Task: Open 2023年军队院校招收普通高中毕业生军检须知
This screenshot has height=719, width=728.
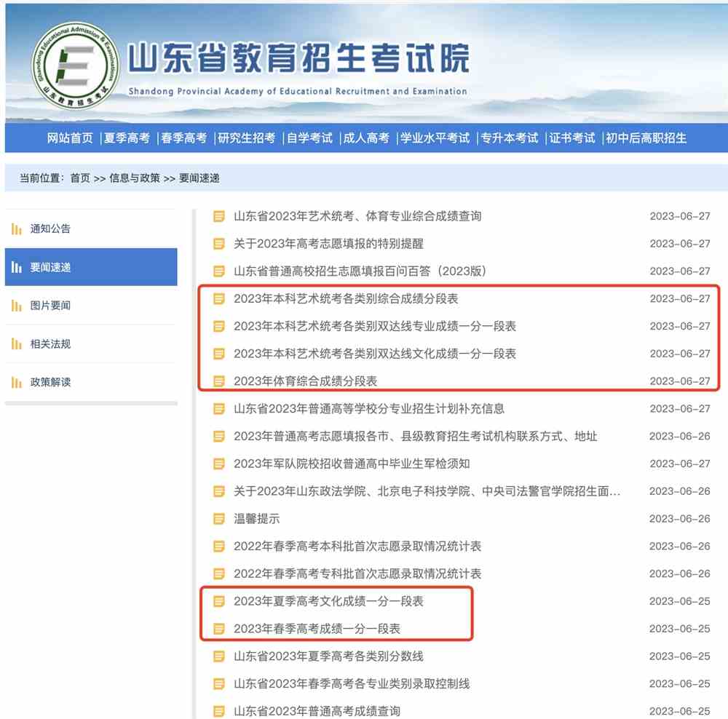Action: (x=352, y=464)
